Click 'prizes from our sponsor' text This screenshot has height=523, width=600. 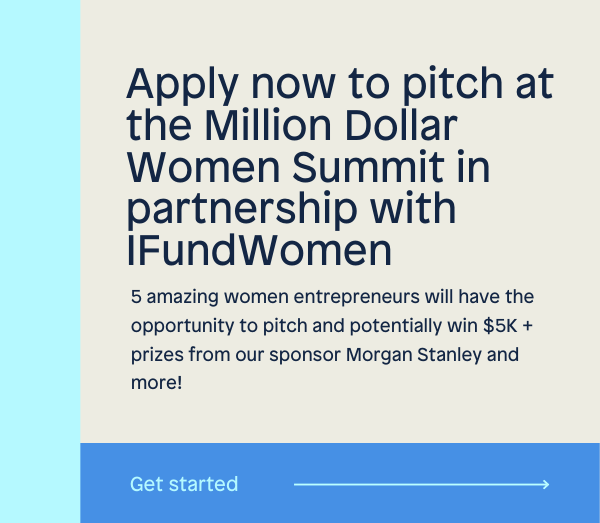[x=236, y=355]
